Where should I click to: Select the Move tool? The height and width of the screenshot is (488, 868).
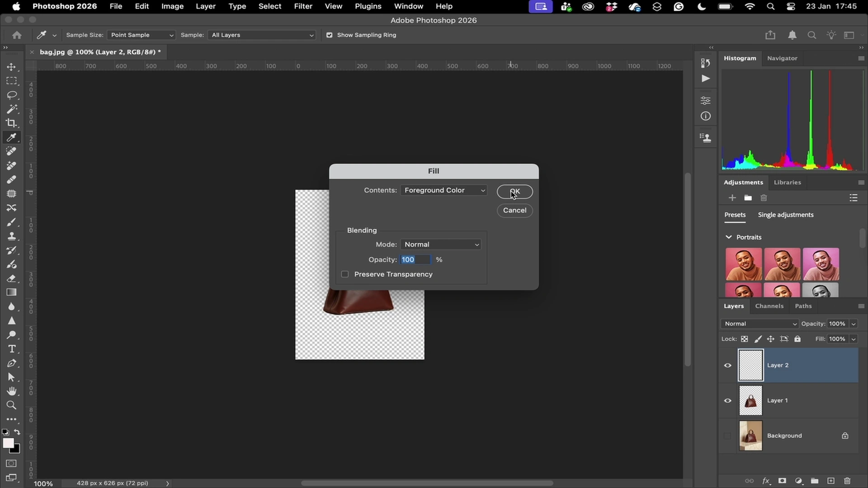[x=11, y=67]
